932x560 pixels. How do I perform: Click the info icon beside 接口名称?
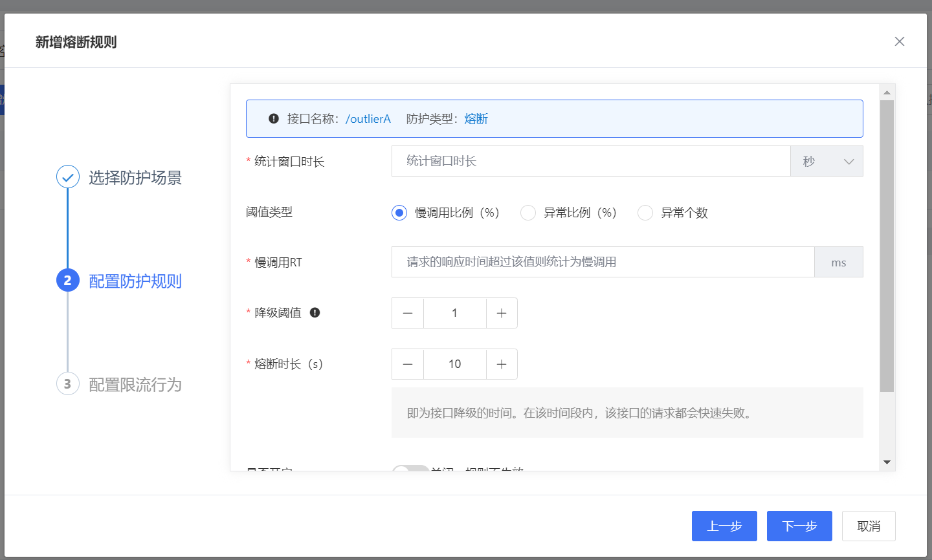(x=274, y=118)
